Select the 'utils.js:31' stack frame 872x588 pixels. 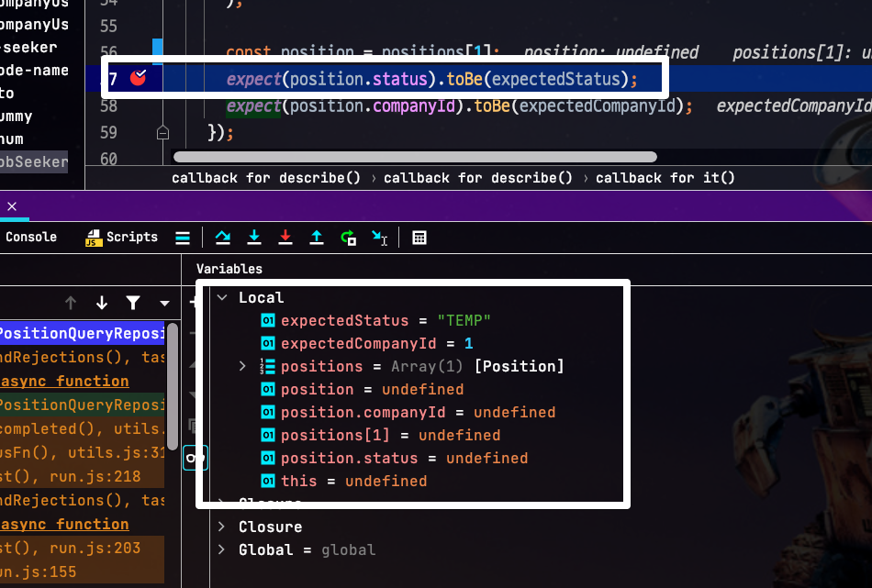click(x=83, y=452)
